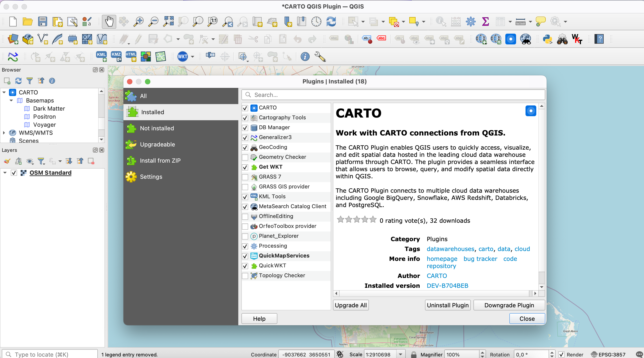Uncheck the OSM Standard layer visibility

[14, 173]
